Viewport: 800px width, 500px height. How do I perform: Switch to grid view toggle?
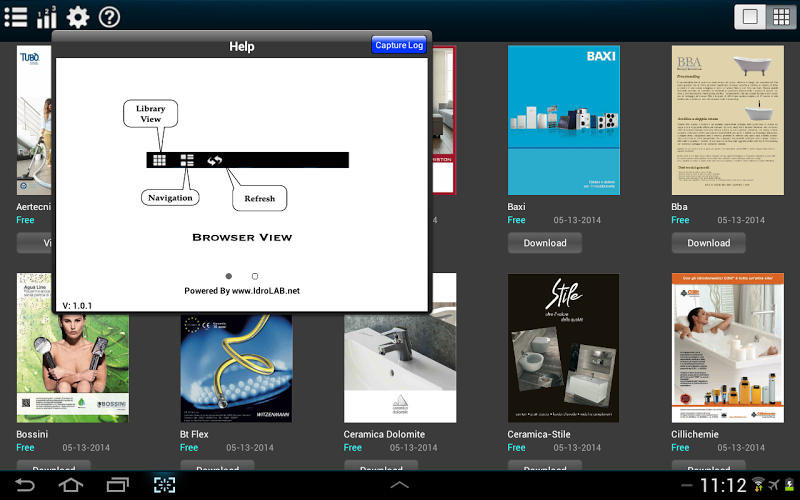pos(781,17)
